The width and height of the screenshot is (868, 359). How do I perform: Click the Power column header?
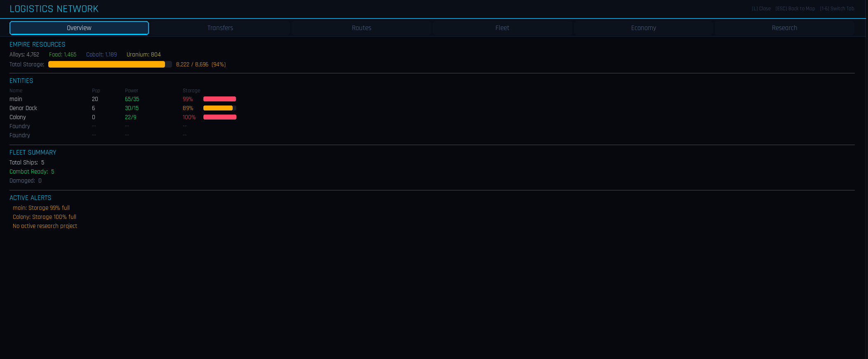(x=132, y=91)
